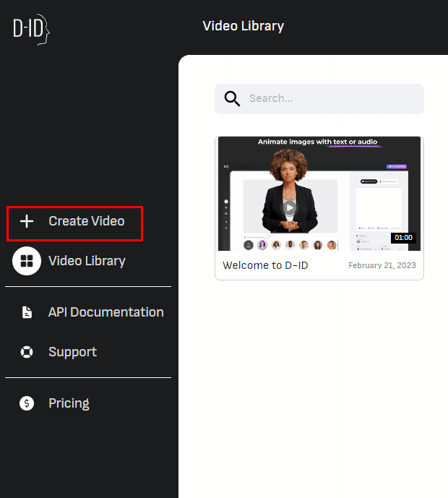Viewport: 448px width, 498px height.
Task: Click the API Documentation file icon
Action: click(x=27, y=312)
